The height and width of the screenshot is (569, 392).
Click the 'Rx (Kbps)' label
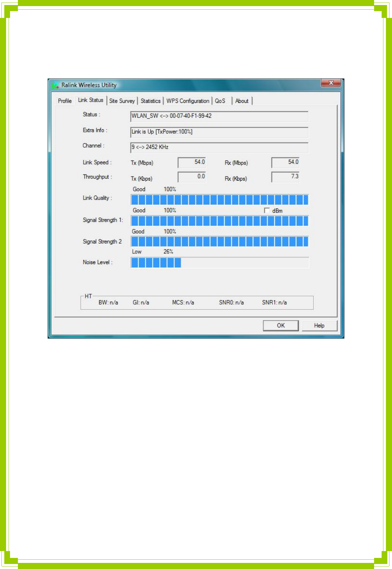[236, 178]
